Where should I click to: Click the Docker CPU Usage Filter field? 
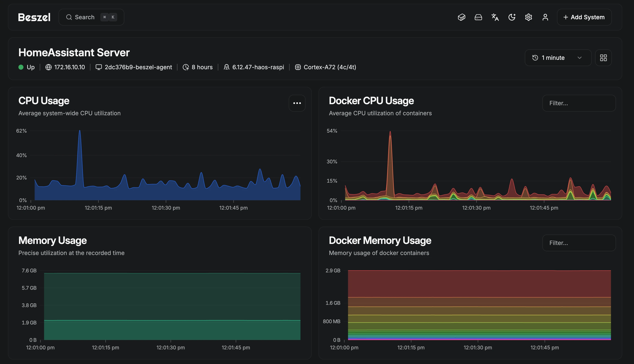click(579, 103)
